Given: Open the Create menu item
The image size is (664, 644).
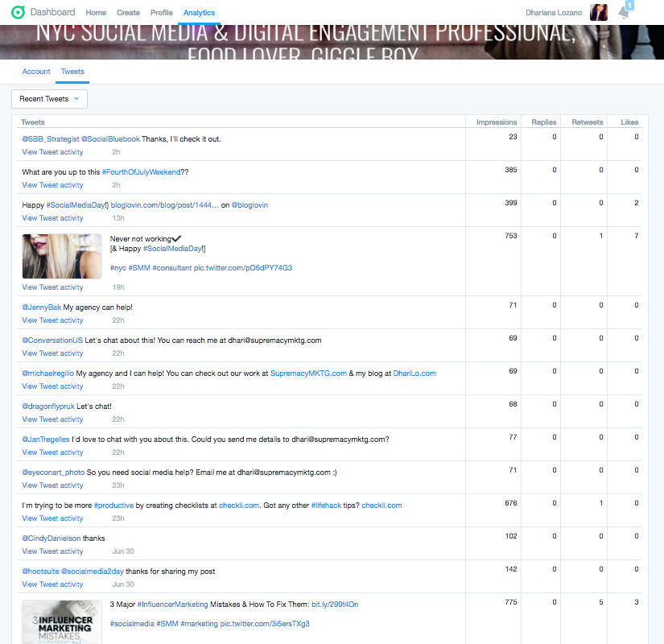Looking at the screenshot, I should [128, 13].
